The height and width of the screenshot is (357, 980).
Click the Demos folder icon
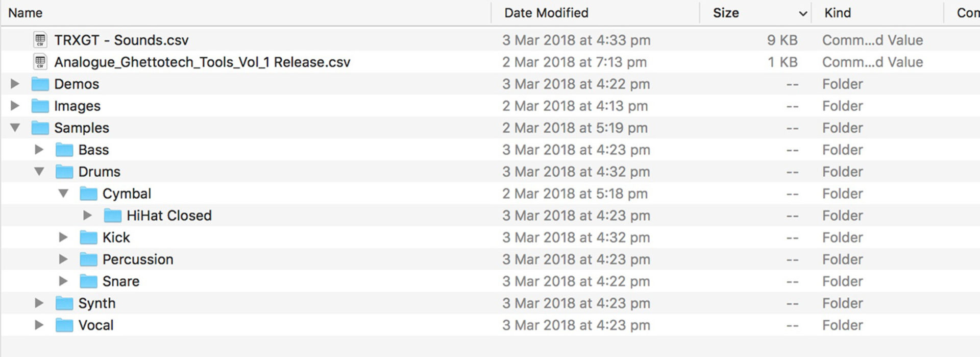tap(40, 84)
